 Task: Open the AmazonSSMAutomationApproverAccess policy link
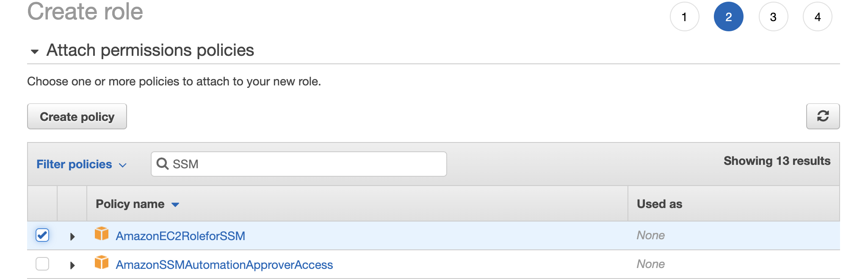coord(224,265)
